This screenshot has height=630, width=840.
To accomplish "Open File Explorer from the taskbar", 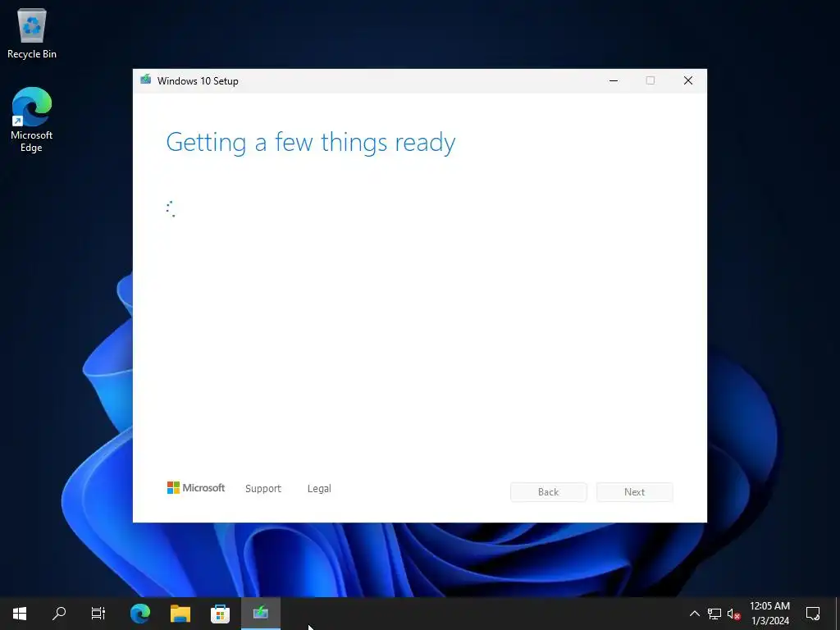I will click(x=180, y=614).
